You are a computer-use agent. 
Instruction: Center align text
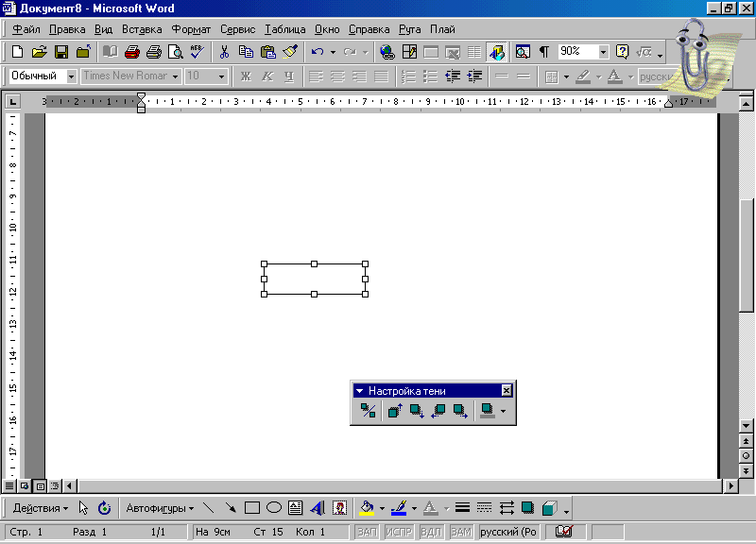tap(338, 76)
